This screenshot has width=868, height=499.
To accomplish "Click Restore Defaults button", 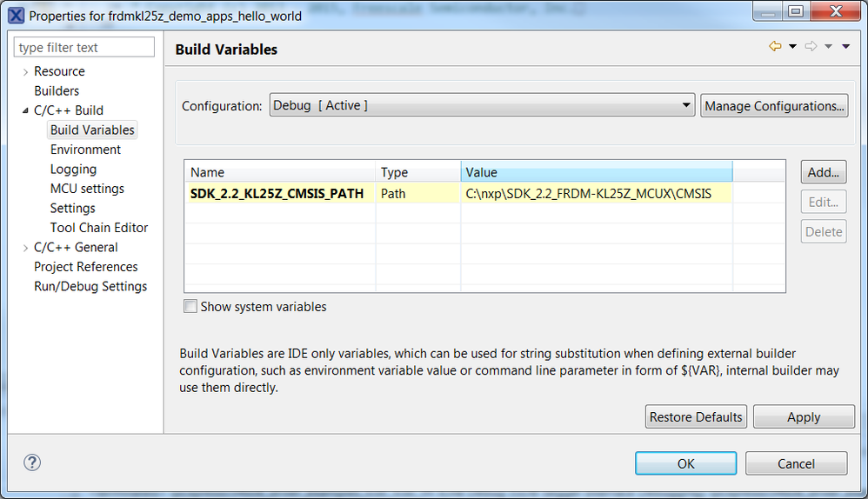I will click(x=696, y=416).
